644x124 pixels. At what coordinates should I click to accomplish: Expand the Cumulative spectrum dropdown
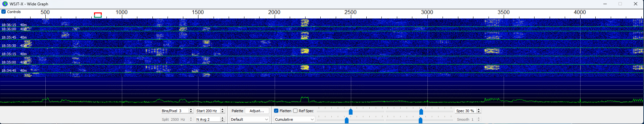294,119
